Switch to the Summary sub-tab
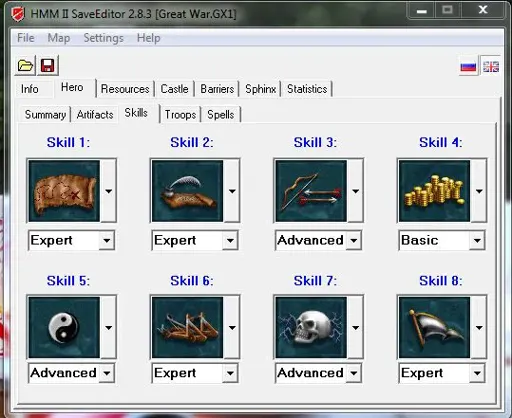This screenshot has height=418, width=512. [x=45, y=115]
